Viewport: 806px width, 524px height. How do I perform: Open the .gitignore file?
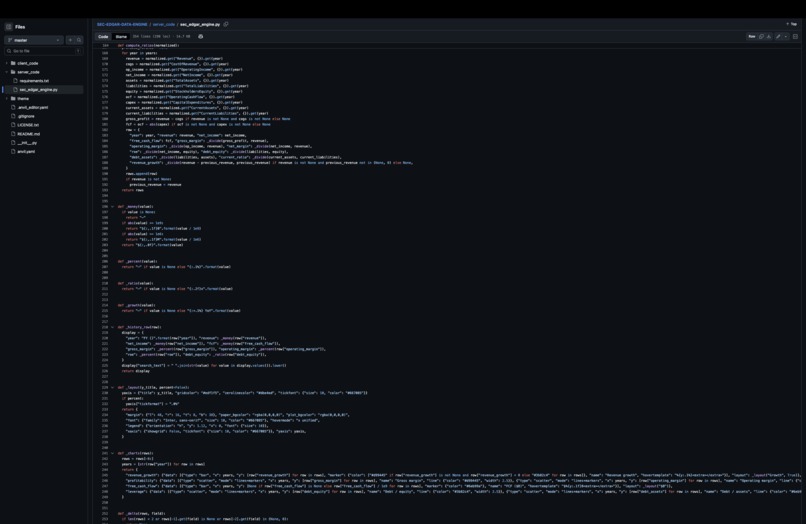click(26, 116)
